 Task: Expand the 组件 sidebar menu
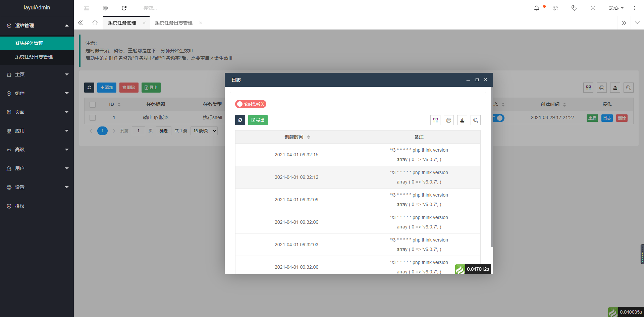pos(37,93)
